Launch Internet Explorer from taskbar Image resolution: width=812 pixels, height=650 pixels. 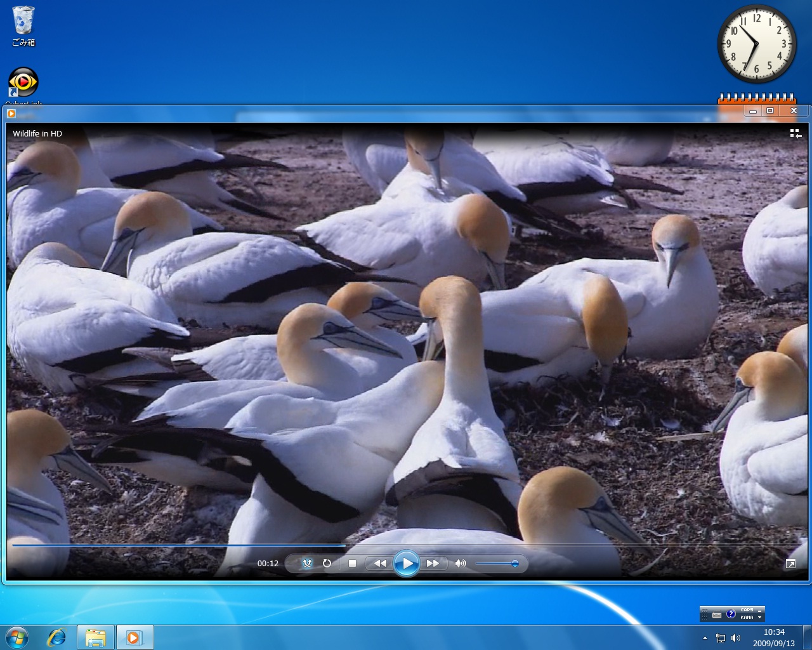click(x=57, y=637)
